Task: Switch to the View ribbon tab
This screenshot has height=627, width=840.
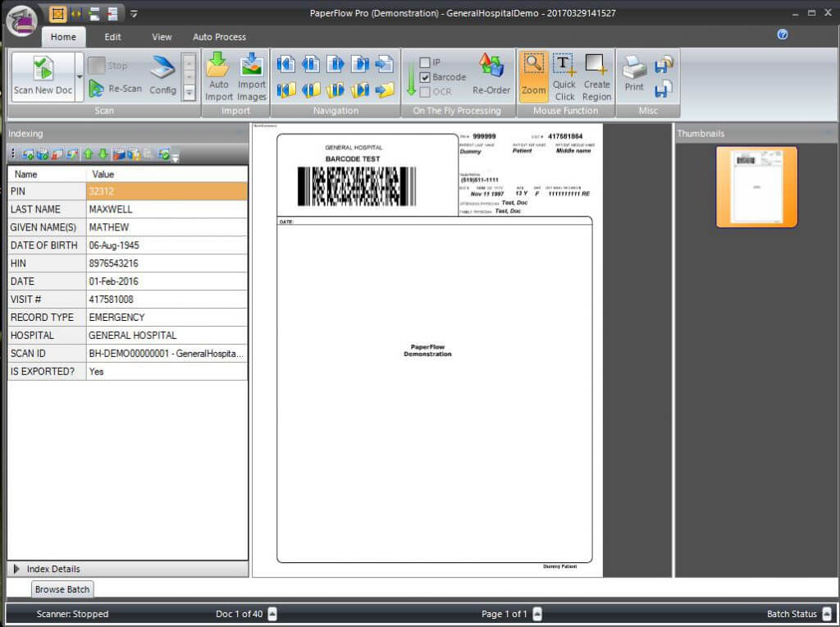Action: coord(161,37)
